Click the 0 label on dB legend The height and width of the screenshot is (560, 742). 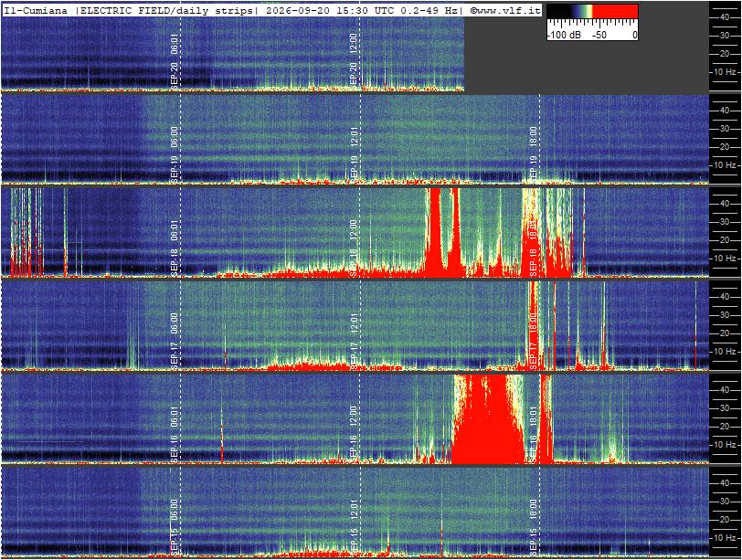tap(634, 35)
